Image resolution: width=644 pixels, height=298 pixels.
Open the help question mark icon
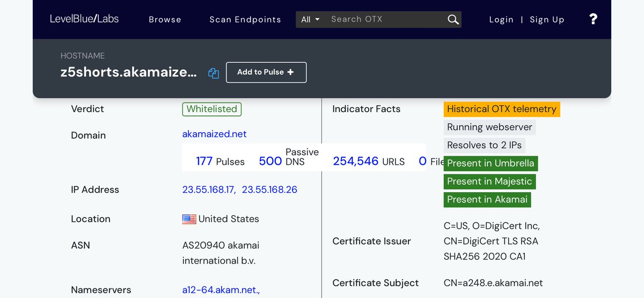593,19
